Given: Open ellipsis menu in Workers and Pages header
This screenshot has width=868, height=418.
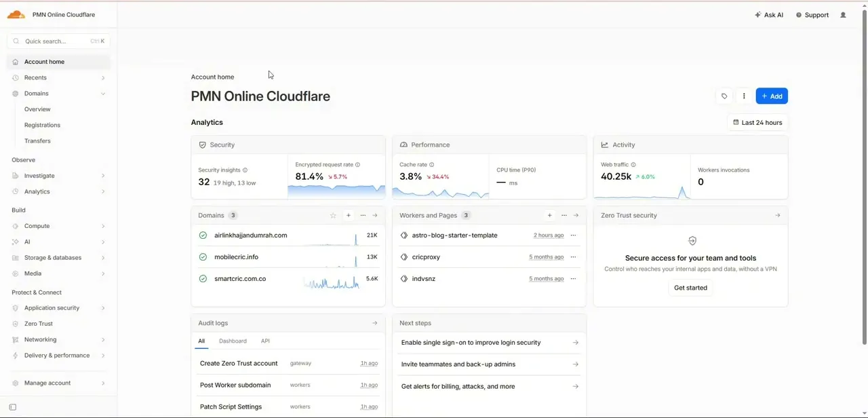Looking at the screenshot, I should (x=564, y=216).
